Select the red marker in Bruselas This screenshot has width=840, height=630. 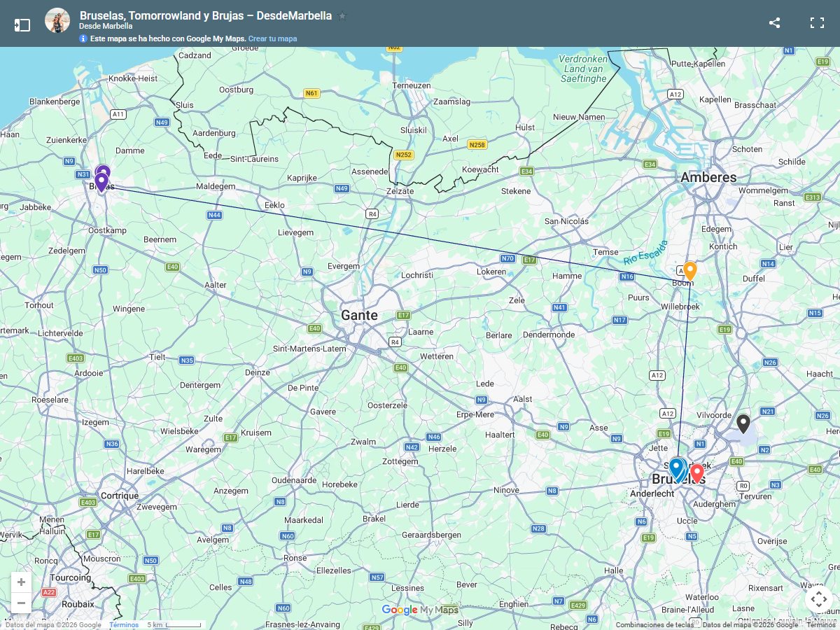pyautogui.click(x=697, y=474)
